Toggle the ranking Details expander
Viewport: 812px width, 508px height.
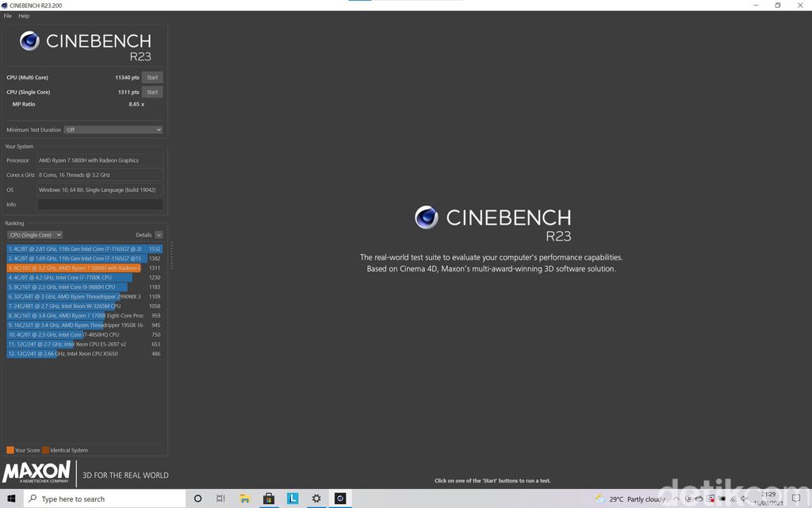tap(159, 235)
